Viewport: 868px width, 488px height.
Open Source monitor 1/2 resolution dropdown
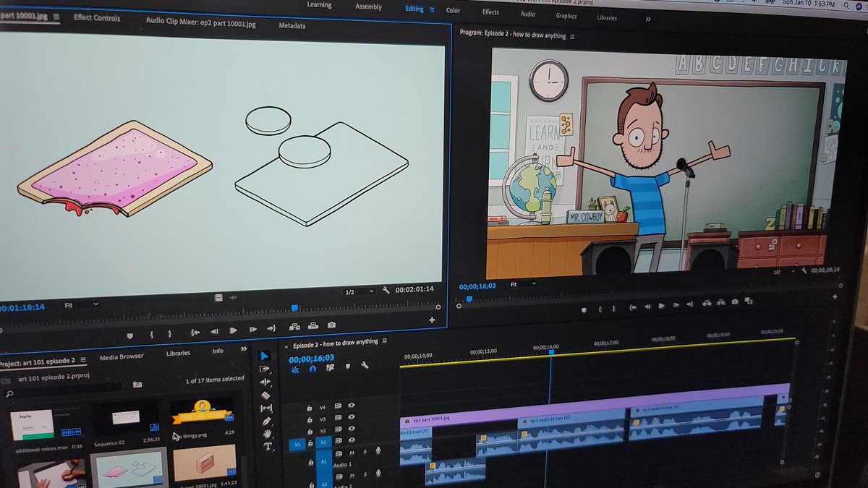[x=358, y=291]
